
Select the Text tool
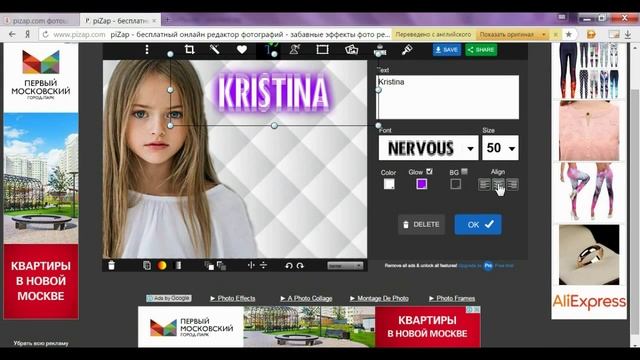(269, 50)
